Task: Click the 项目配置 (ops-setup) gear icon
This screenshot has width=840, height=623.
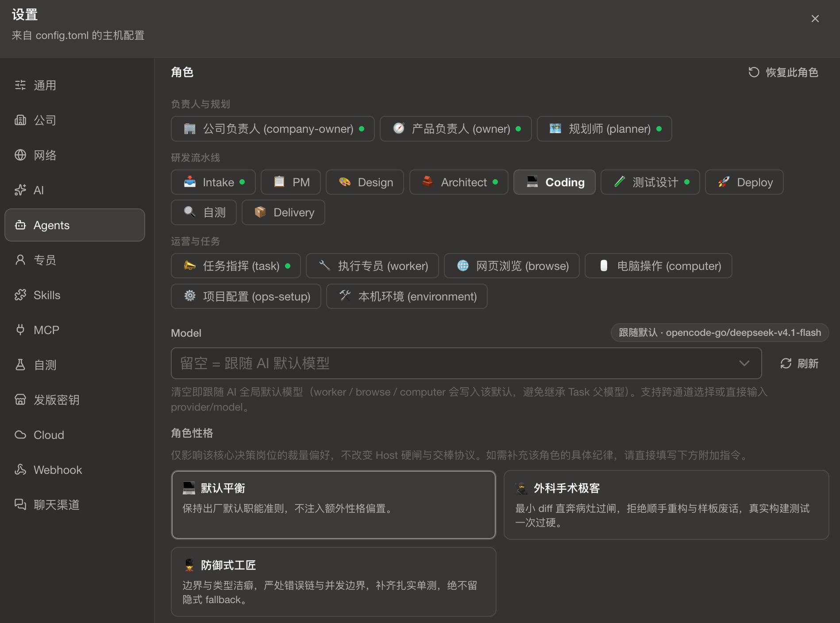Action: pyautogui.click(x=189, y=296)
